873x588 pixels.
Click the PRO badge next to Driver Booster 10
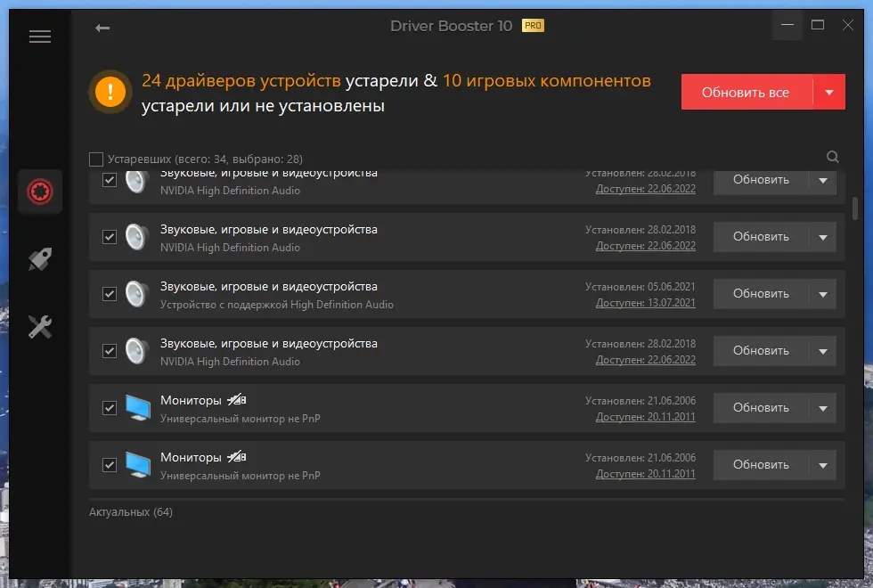coord(536,26)
